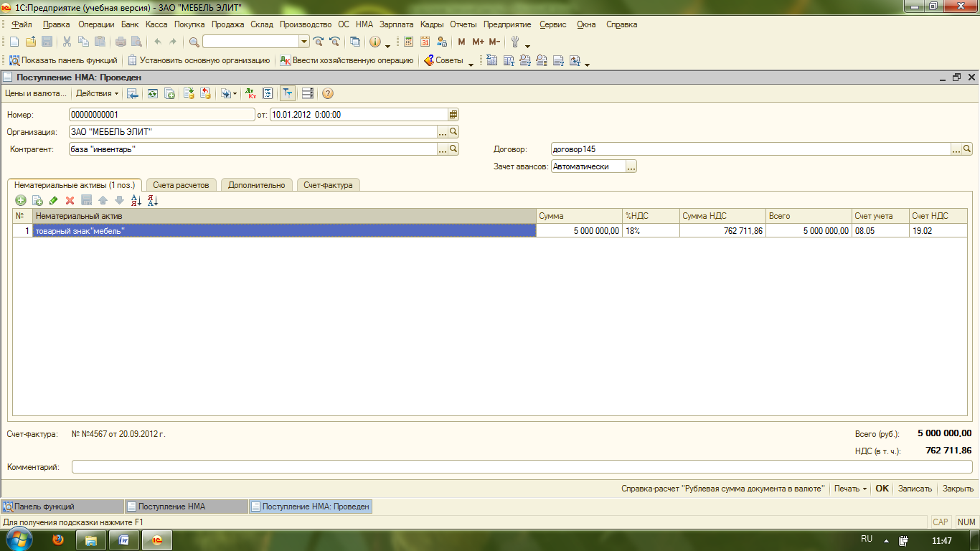980x551 pixels.
Task: Open the Windows Start button
Action: click(x=19, y=540)
